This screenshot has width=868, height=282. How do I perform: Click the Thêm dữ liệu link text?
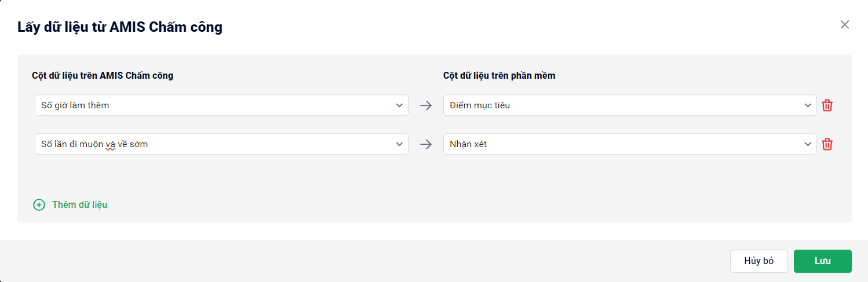pyautogui.click(x=79, y=204)
